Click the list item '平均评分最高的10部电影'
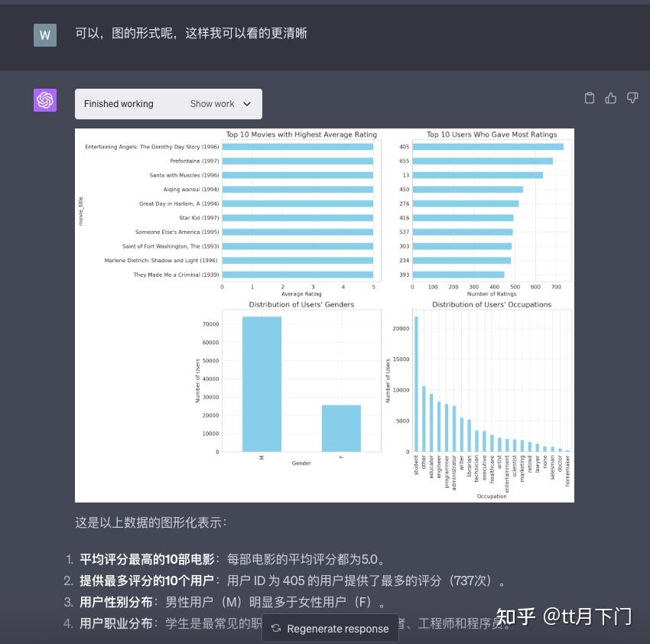This screenshot has width=650, height=644. (147, 559)
